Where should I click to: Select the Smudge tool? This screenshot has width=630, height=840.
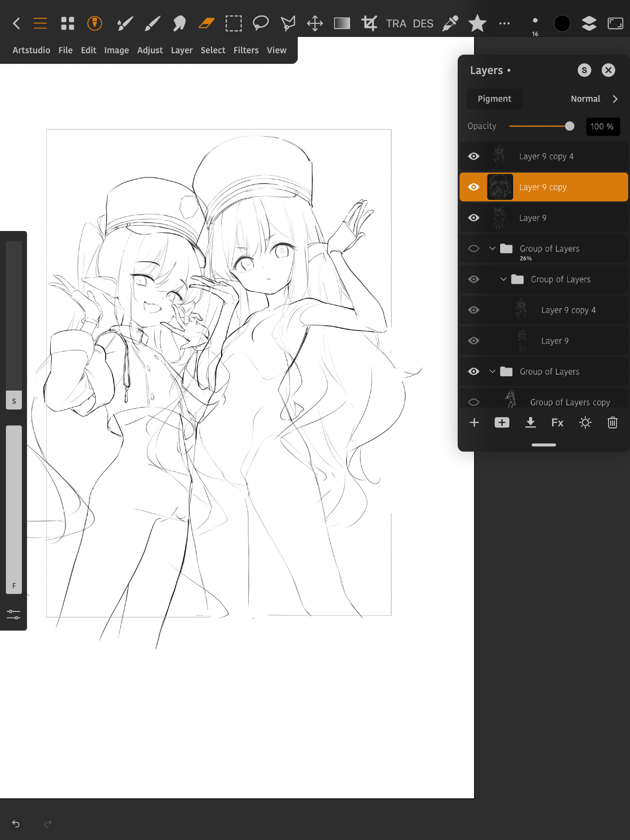click(179, 24)
